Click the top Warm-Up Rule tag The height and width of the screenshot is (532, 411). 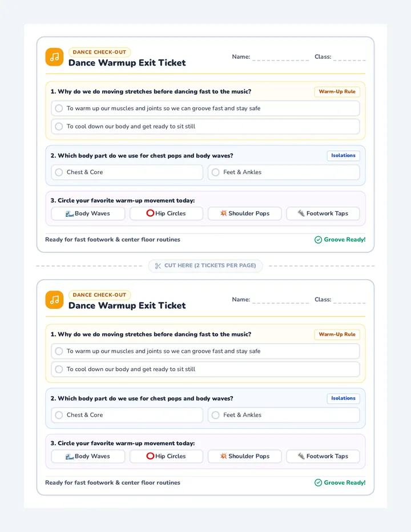pos(337,91)
